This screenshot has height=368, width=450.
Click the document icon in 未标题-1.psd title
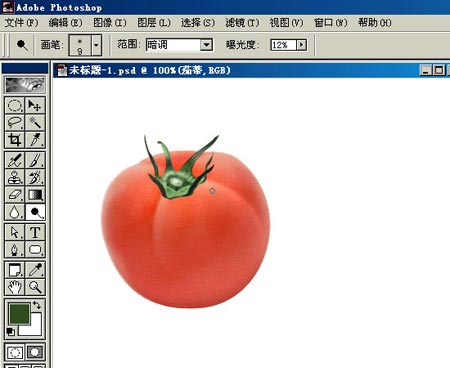62,70
